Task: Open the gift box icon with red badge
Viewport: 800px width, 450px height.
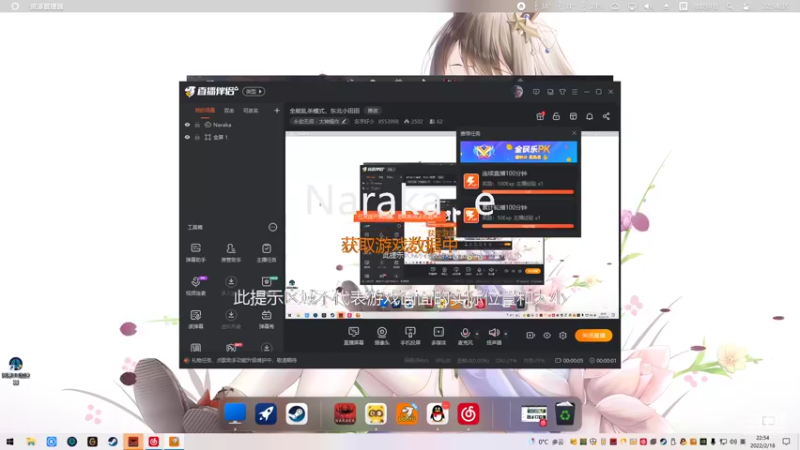Action: (540, 116)
